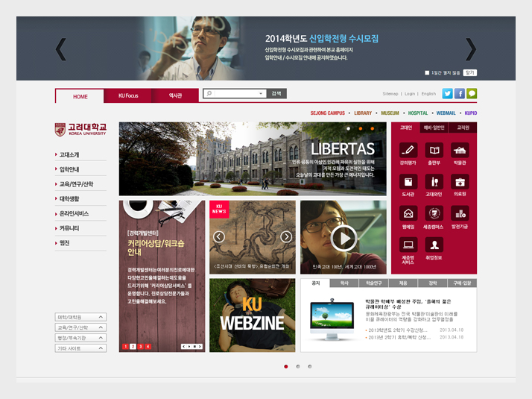Open the 발전기금 coins icon
Screen dimensions: 532x399
pos(460,213)
